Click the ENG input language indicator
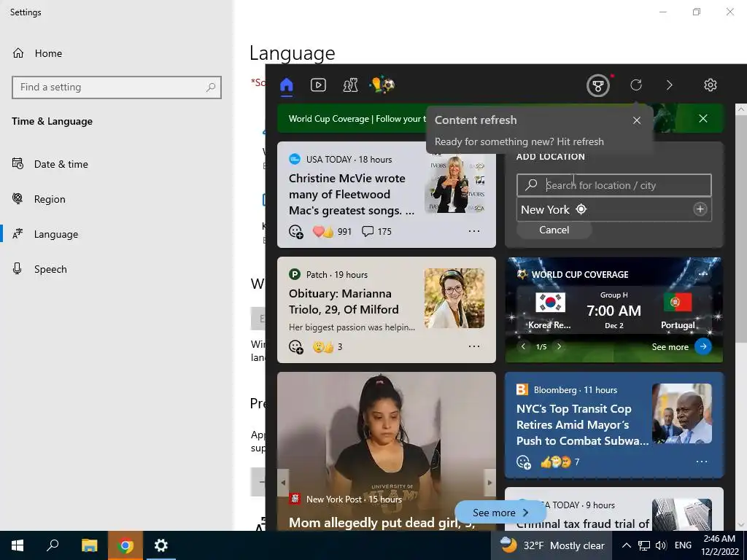 (683, 545)
